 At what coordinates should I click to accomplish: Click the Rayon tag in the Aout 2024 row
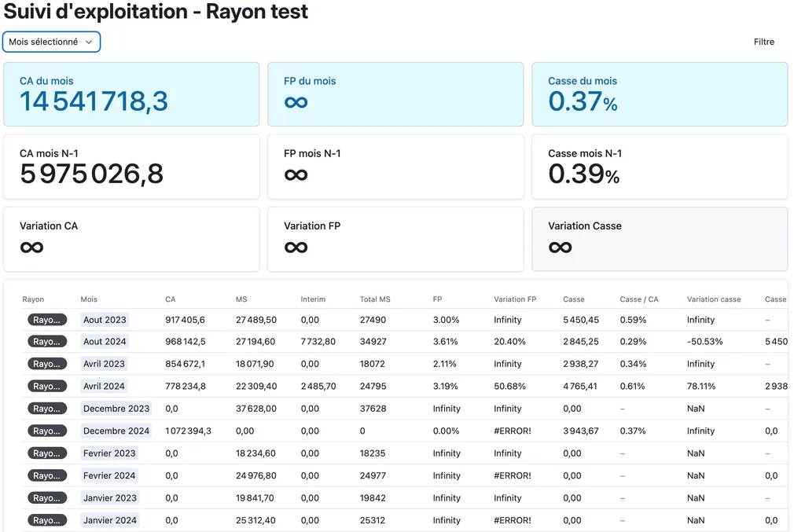[46, 342]
